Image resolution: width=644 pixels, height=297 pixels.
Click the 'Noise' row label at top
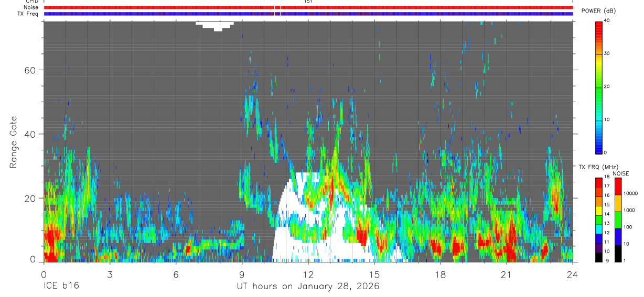[31, 7]
